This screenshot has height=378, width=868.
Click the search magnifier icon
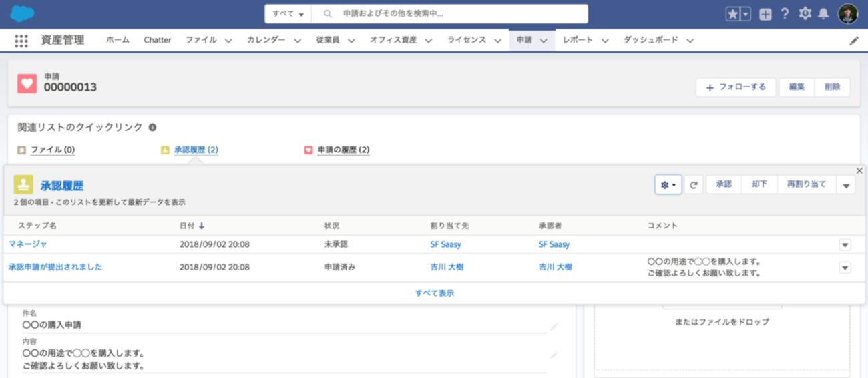click(x=327, y=14)
